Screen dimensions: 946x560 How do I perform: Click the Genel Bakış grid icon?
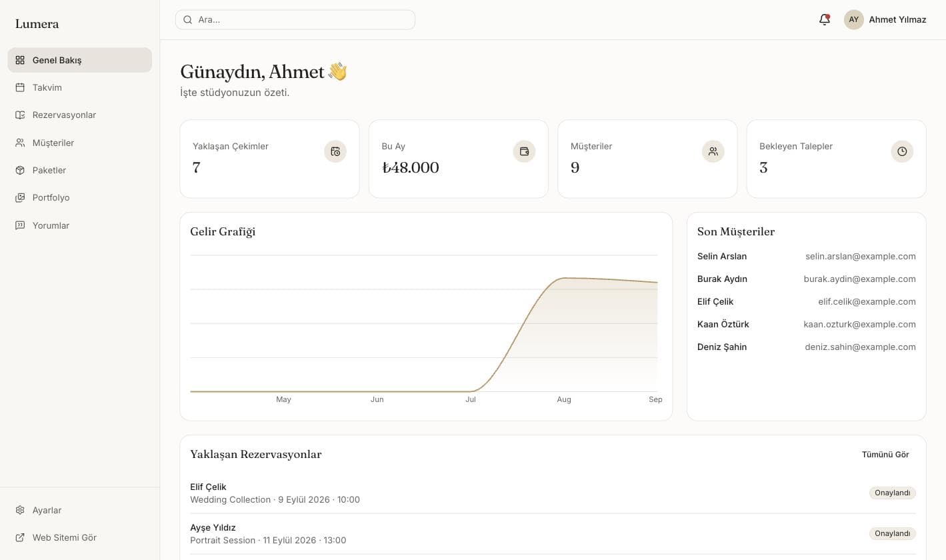[x=20, y=60]
